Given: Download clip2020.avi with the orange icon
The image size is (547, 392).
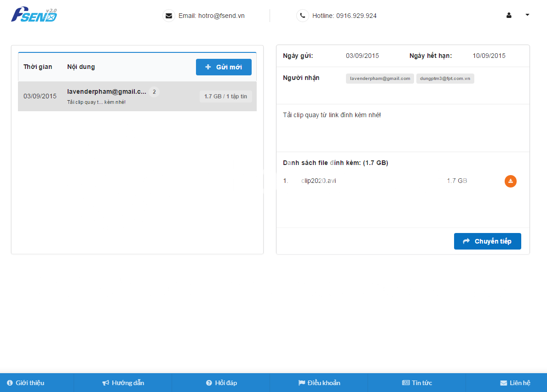Looking at the screenshot, I should (511, 181).
